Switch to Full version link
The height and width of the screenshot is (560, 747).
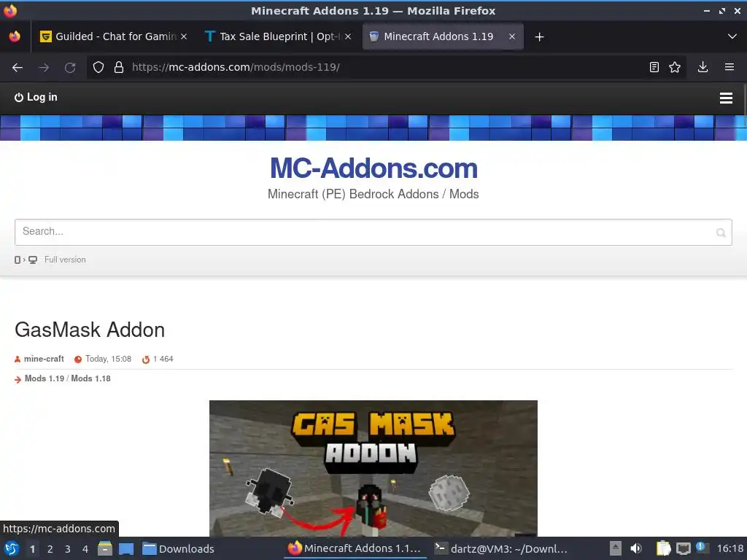click(65, 260)
